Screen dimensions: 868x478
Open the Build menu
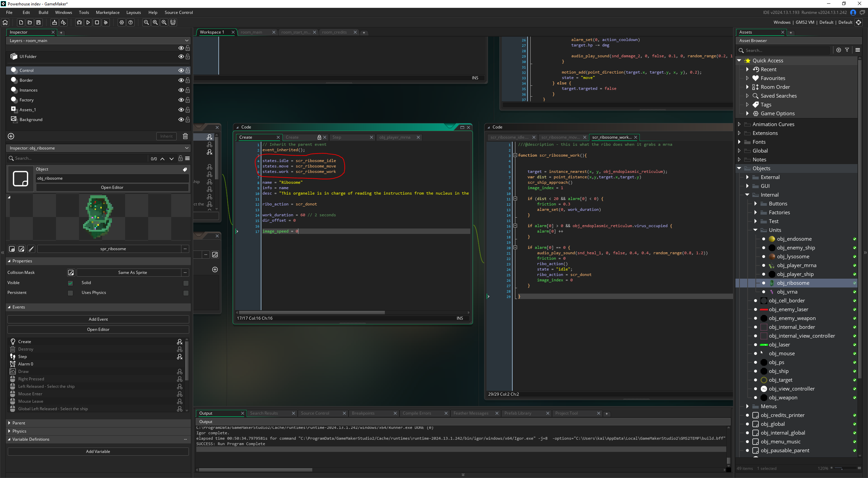pos(43,13)
